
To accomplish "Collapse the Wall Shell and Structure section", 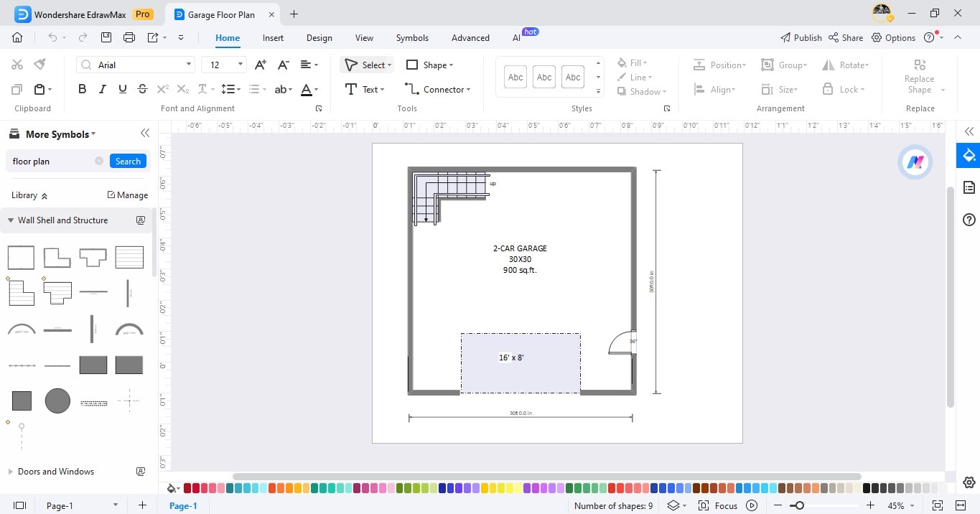I will click(11, 220).
